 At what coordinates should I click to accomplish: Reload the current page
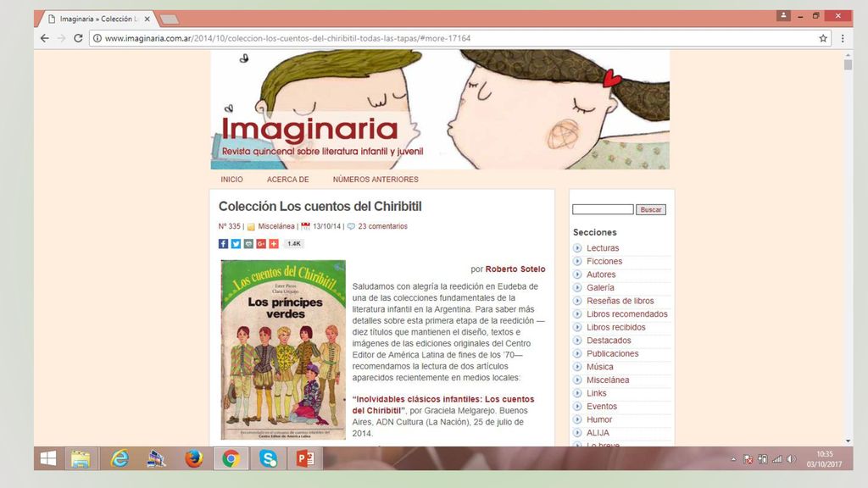click(x=78, y=38)
